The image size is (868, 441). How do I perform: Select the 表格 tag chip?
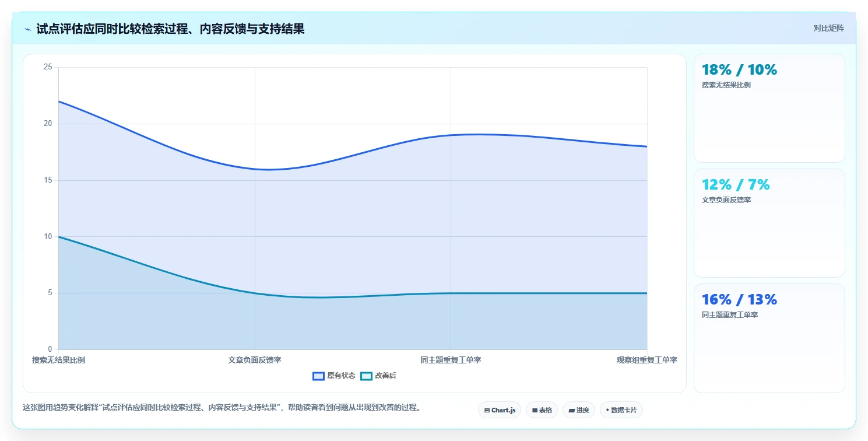point(542,410)
